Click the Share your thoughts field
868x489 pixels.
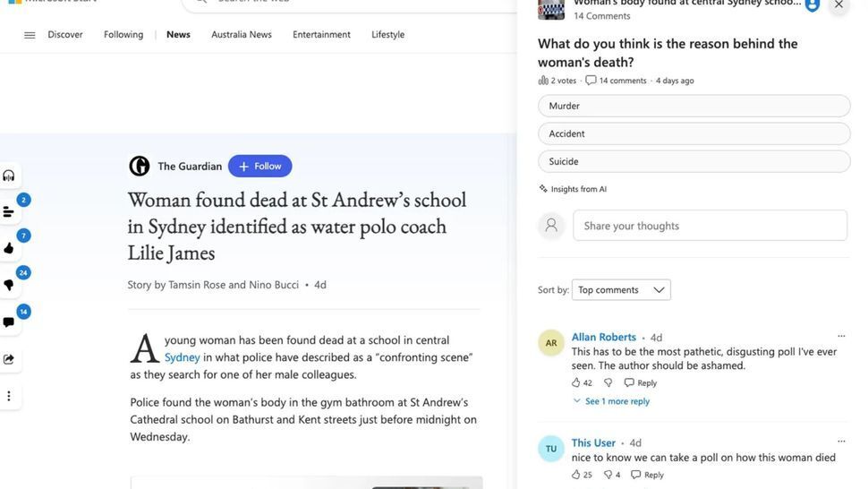[710, 226]
